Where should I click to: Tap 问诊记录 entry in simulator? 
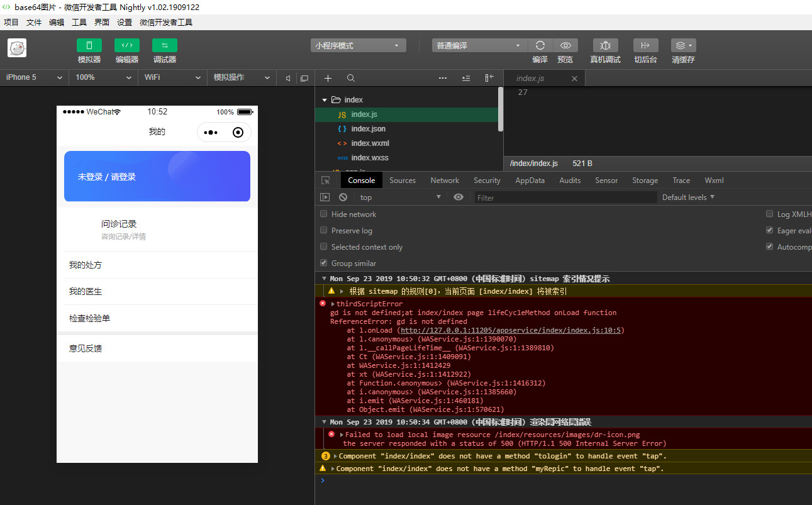click(157, 230)
